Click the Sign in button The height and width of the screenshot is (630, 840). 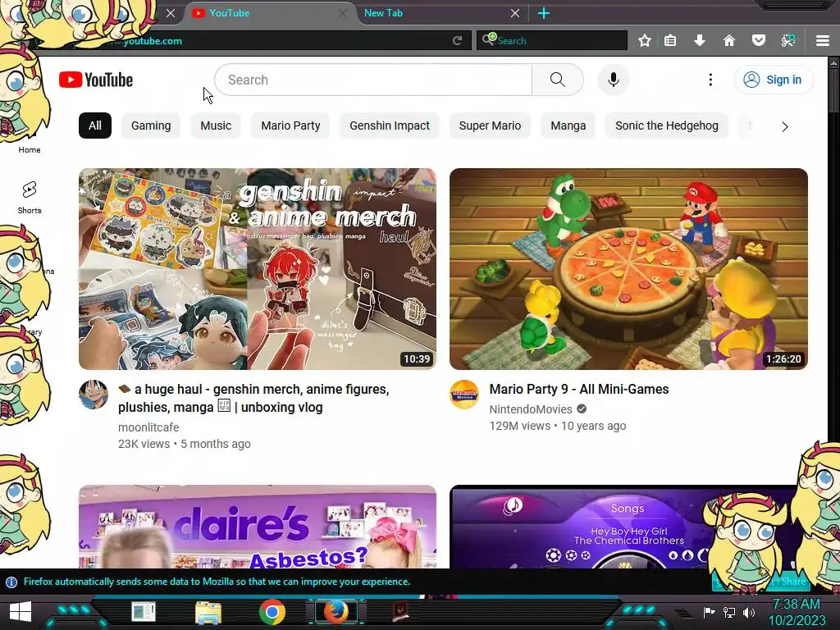[773, 80]
